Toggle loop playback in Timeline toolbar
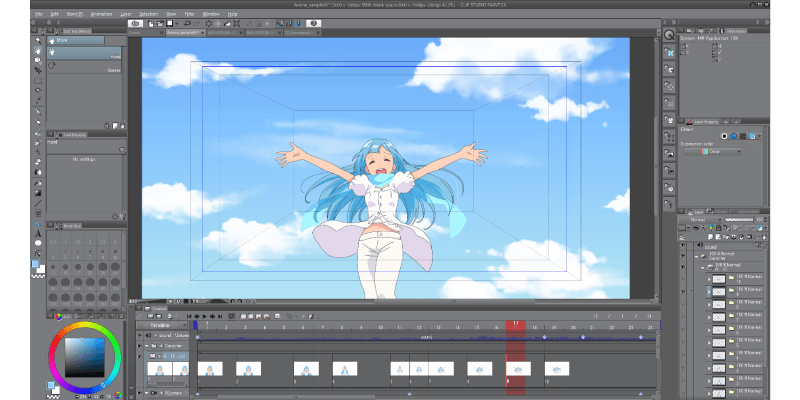This screenshot has width=800, height=400. (231, 317)
